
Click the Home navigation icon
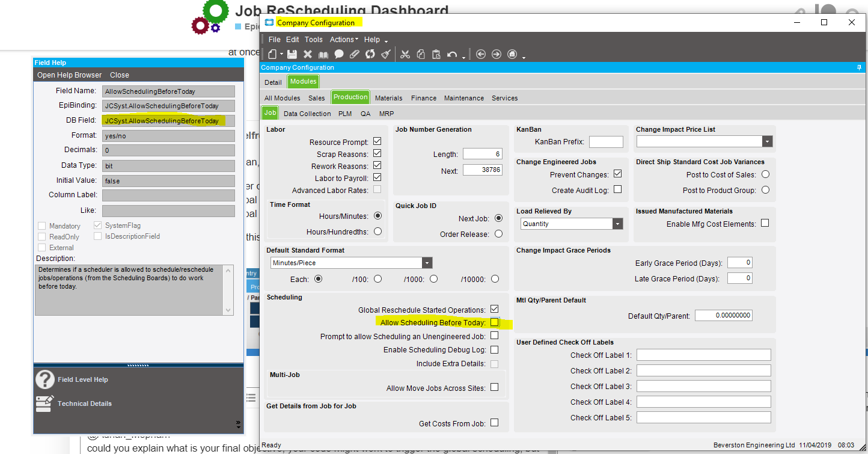(x=512, y=54)
